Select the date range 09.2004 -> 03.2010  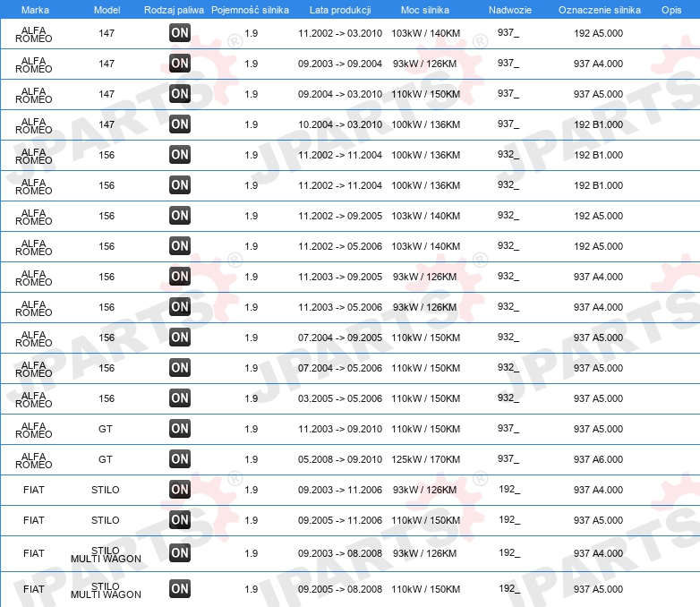click(340, 94)
